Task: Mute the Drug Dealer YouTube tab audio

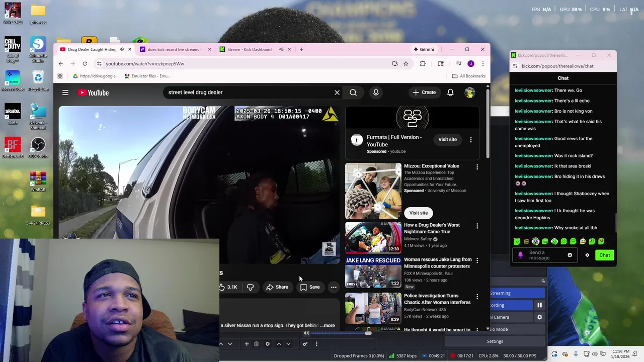Action: click(121, 49)
